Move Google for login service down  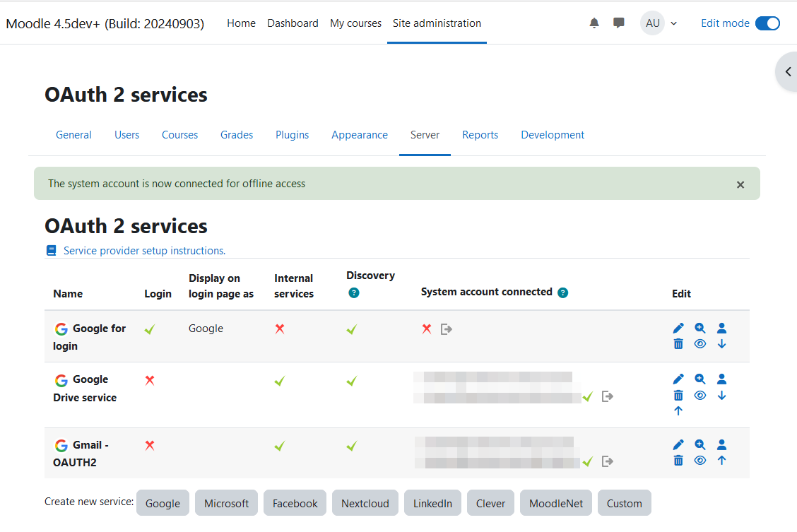tap(722, 344)
